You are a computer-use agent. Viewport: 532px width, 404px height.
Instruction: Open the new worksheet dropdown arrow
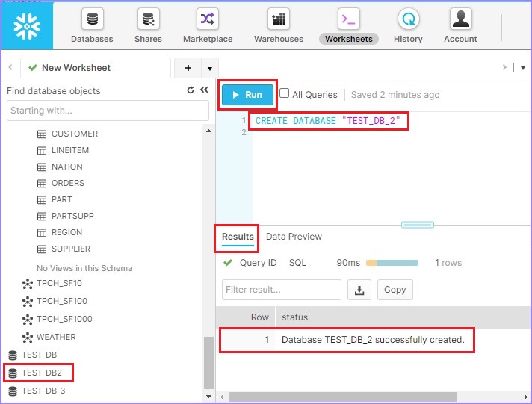[x=210, y=68]
